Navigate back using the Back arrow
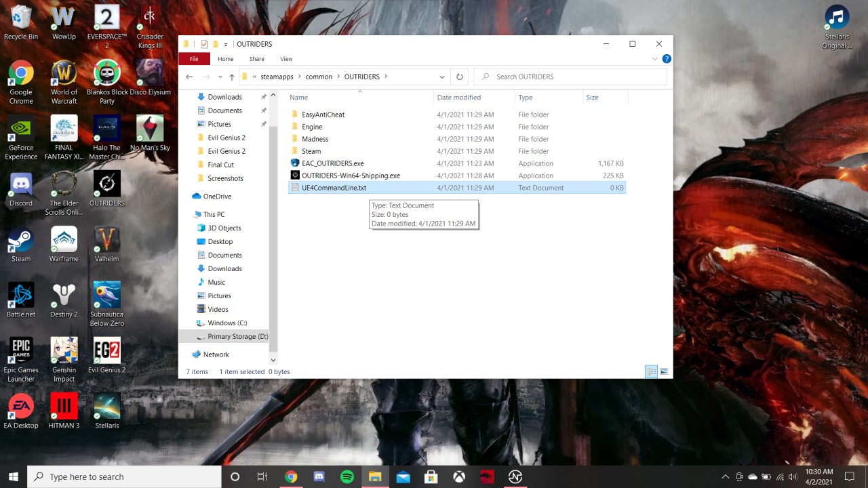This screenshot has width=868, height=488. point(189,77)
